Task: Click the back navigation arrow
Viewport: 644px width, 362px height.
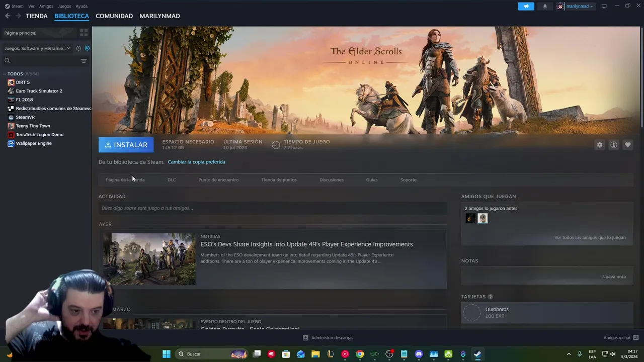Action: click(8, 16)
